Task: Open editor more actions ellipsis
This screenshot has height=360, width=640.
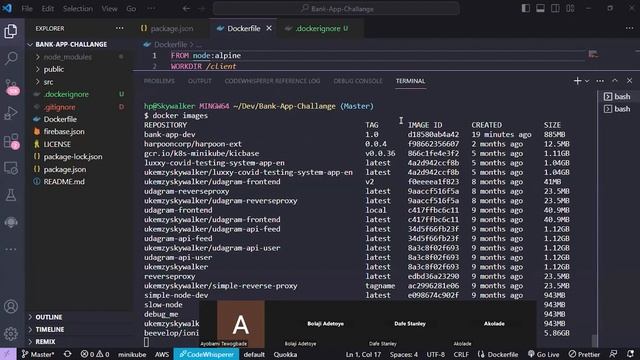Action: coord(629,28)
